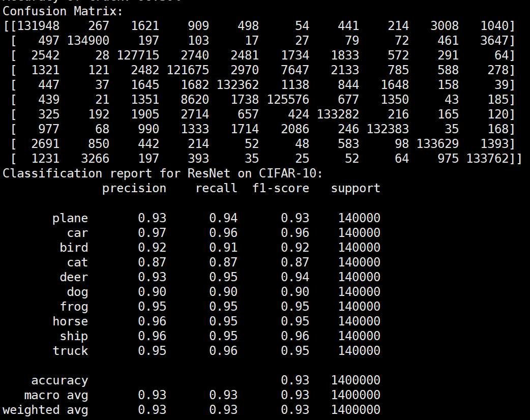This screenshot has width=530, height=420.
Task: Click the car row's 0.97 precision value
Action: (x=152, y=233)
